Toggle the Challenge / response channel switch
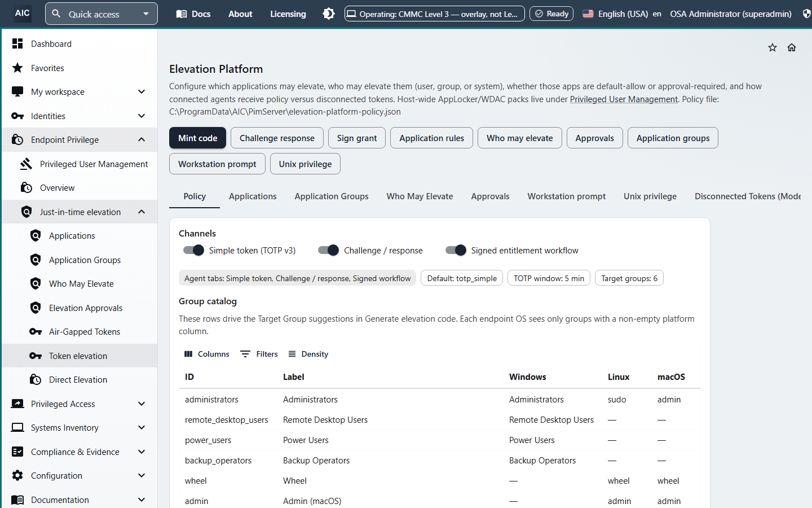 [328, 250]
